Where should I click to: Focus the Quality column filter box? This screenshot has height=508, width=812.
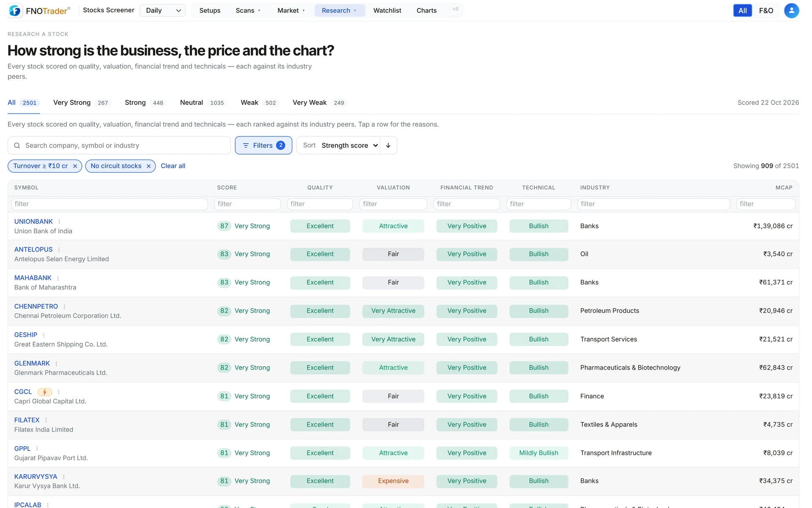320,204
